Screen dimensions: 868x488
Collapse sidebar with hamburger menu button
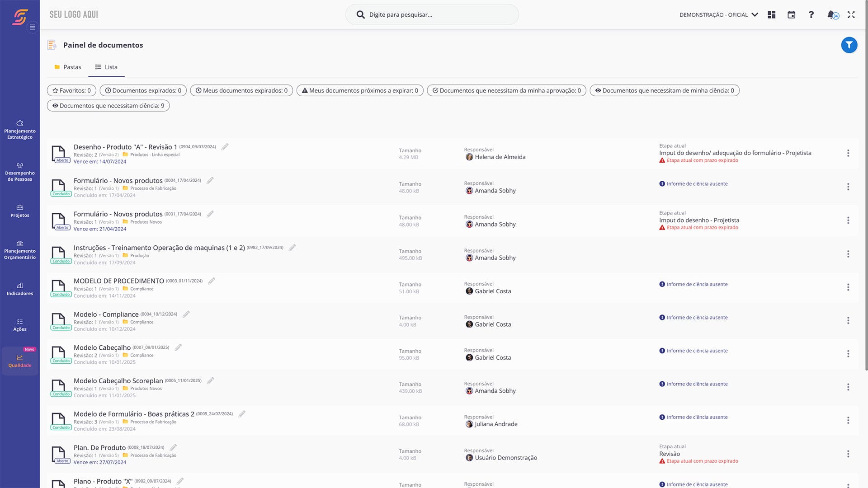(33, 27)
